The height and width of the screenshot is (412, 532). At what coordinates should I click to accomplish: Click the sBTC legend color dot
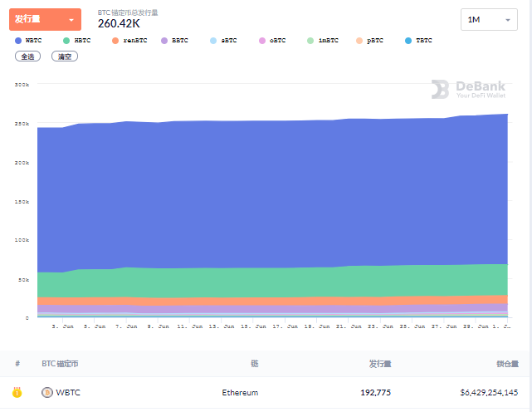pos(213,40)
